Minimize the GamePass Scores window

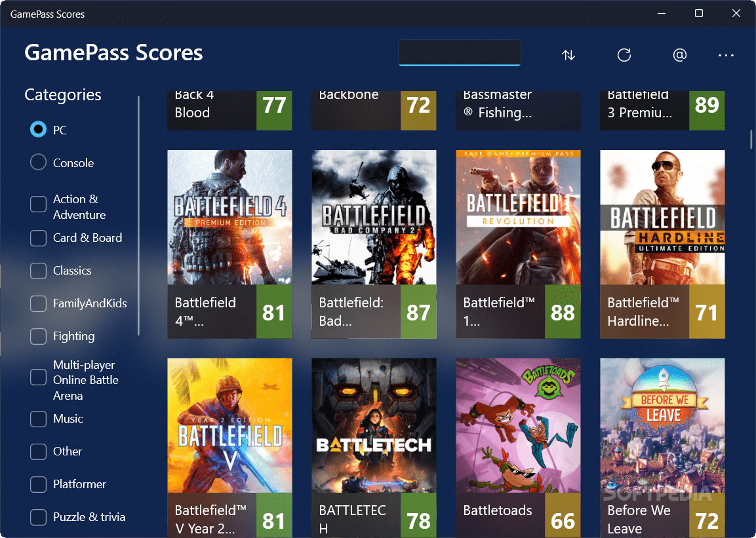(662, 14)
